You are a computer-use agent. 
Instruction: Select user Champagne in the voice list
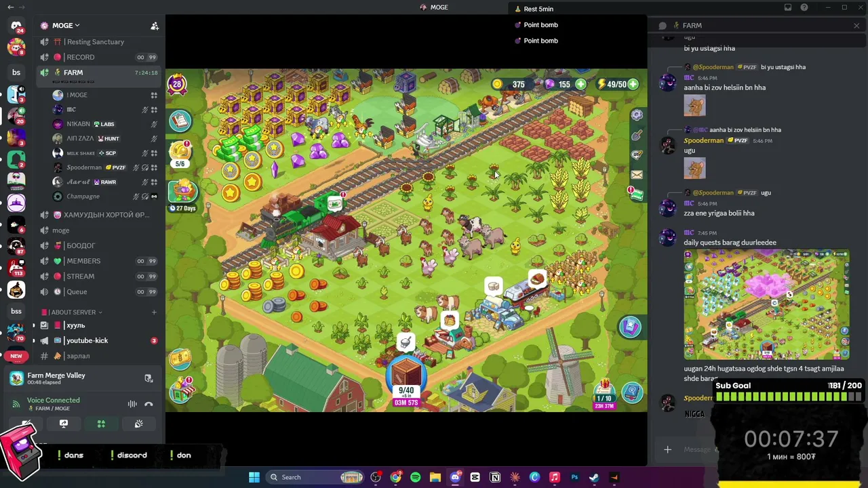point(105,197)
